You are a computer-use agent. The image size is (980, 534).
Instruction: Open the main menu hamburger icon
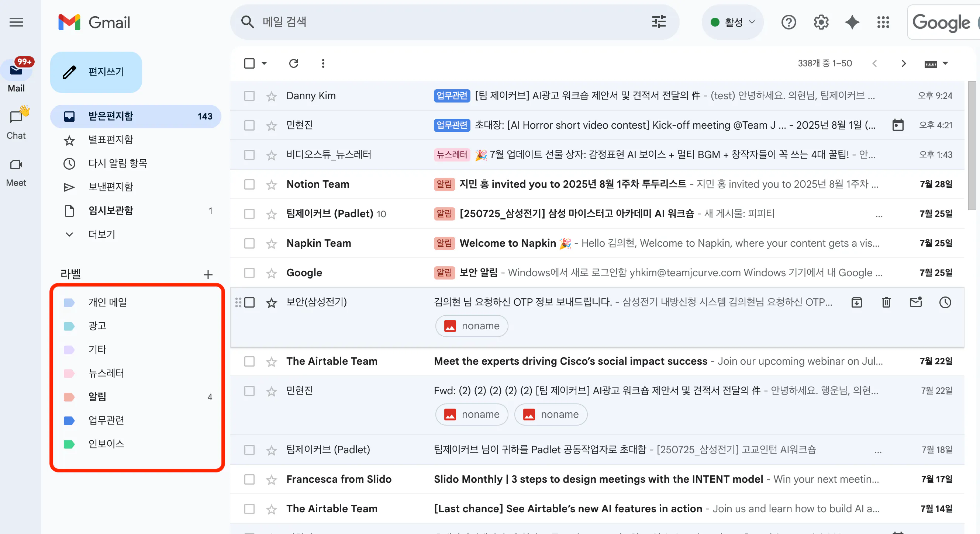tap(16, 22)
